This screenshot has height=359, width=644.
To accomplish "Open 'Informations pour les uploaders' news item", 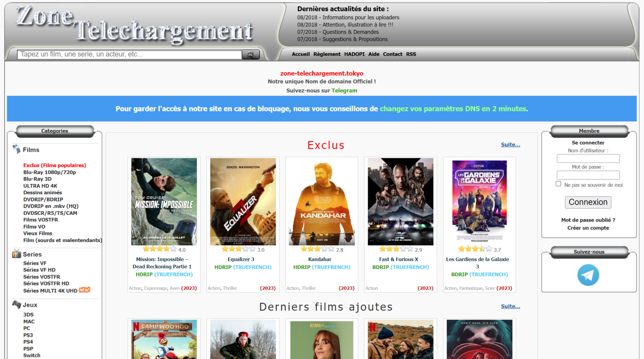I will [x=361, y=18].
